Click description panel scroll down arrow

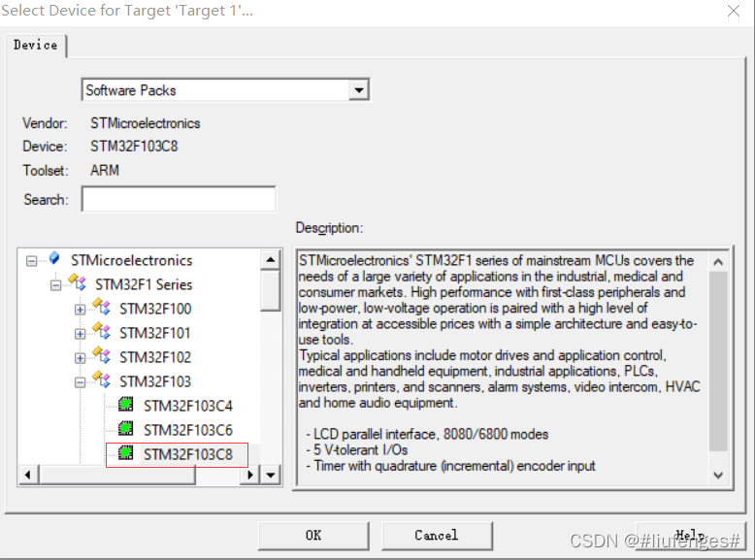[x=718, y=475]
